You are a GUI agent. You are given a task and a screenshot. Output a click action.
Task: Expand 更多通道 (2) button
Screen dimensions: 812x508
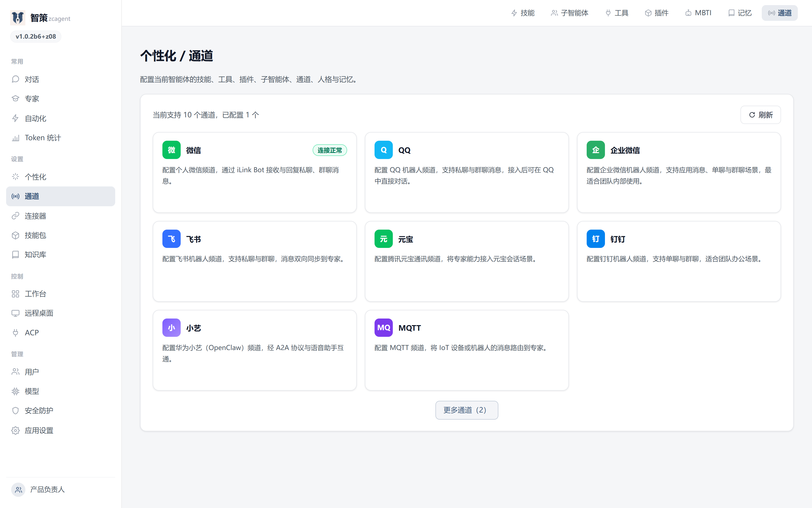[x=467, y=410]
